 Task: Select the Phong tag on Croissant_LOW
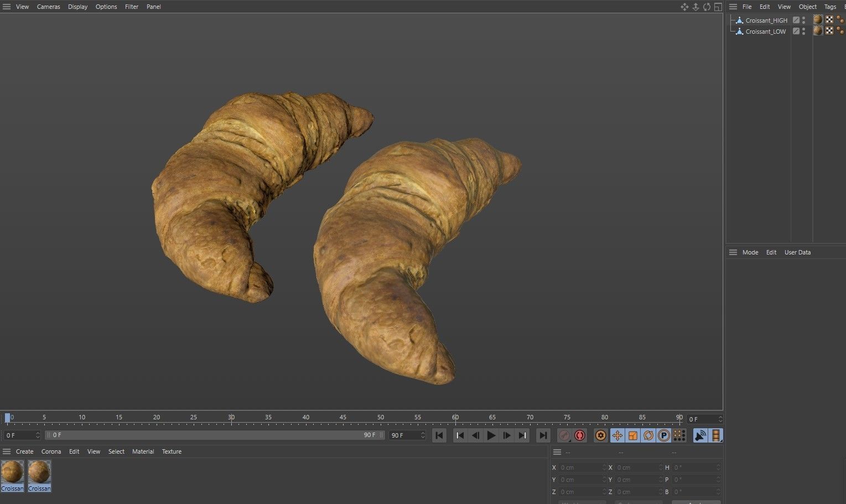point(840,30)
